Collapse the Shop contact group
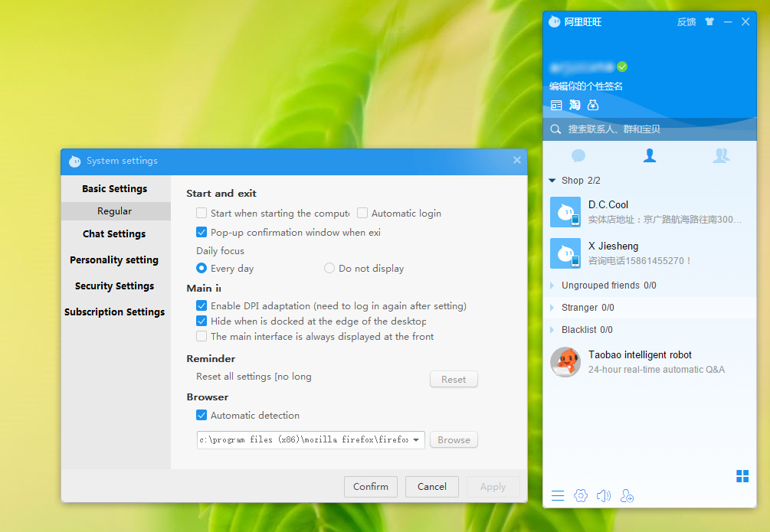Viewport: 770px width, 532px height. click(552, 181)
